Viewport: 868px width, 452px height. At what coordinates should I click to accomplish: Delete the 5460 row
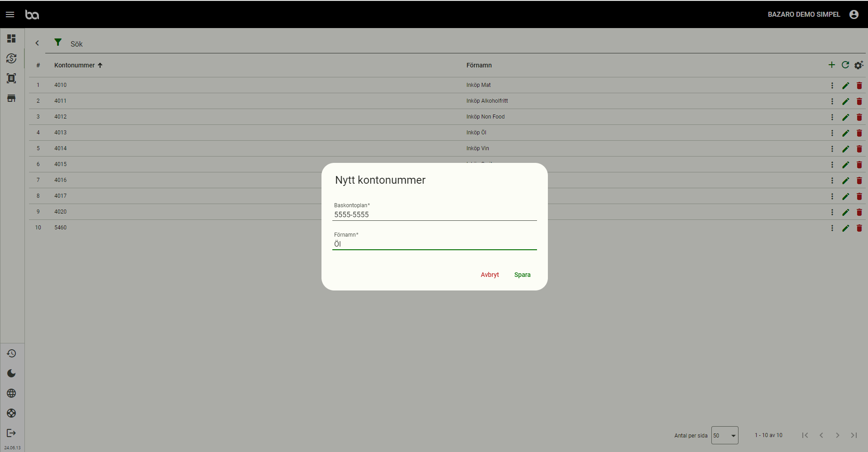pyautogui.click(x=859, y=228)
